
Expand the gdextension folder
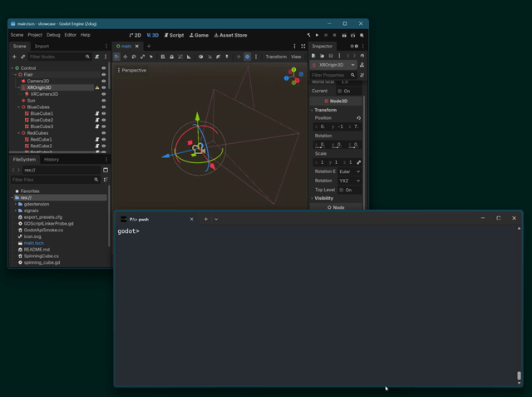pyautogui.click(x=15, y=204)
